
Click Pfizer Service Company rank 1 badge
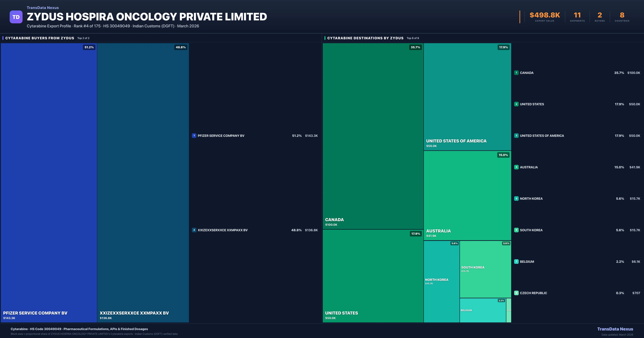coord(194,136)
